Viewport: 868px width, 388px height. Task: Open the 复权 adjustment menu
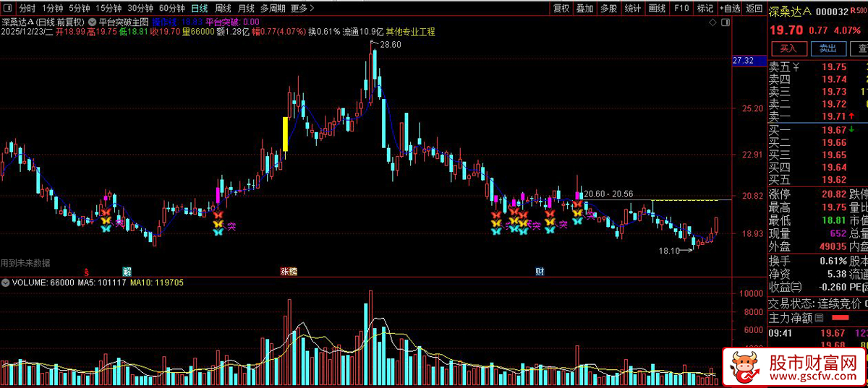[561, 9]
